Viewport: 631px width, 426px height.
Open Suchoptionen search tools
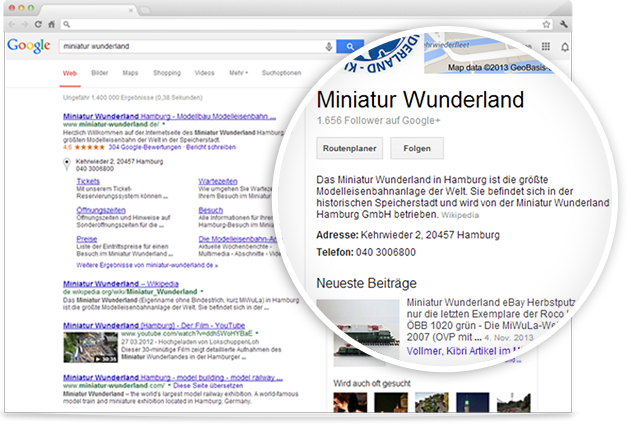[280, 73]
